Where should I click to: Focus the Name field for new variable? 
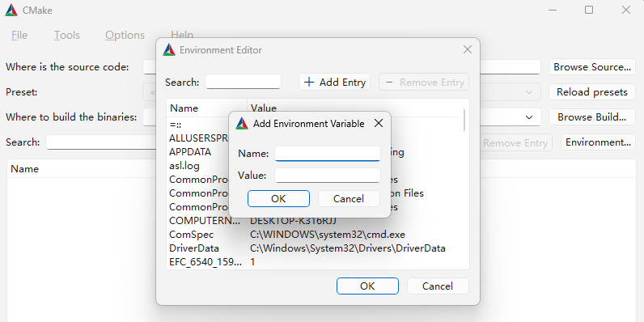tap(328, 154)
